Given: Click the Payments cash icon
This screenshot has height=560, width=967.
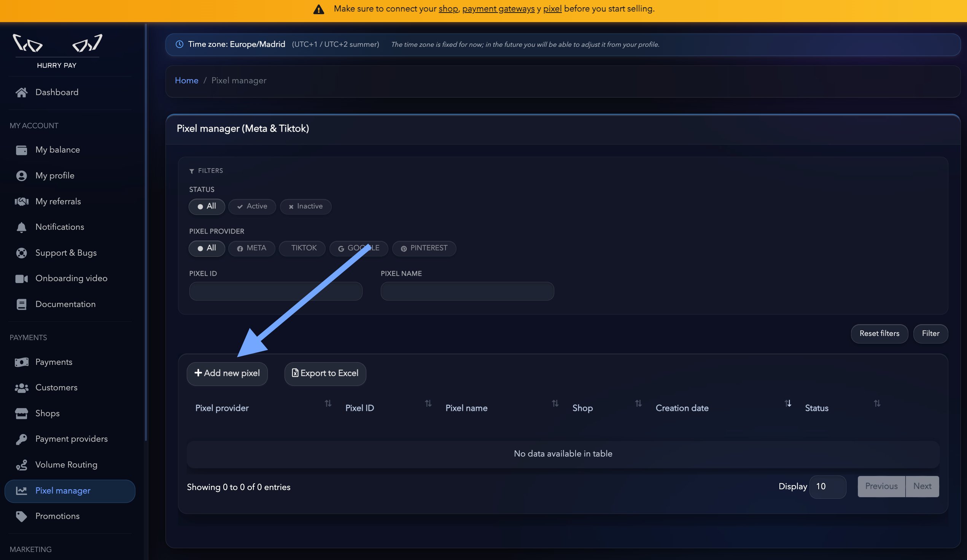Looking at the screenshot, I should 21,362.
